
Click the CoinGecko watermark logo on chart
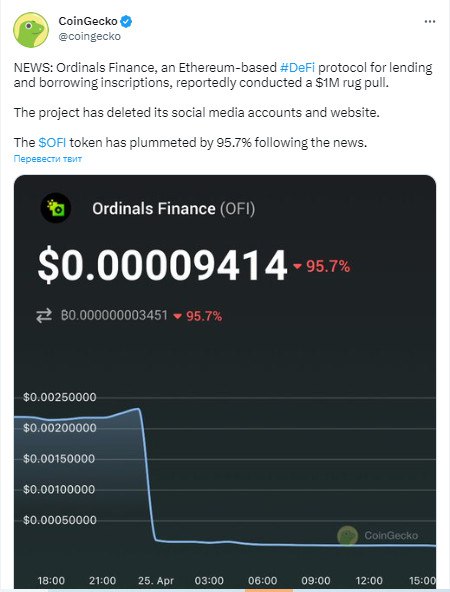[347, 535]
